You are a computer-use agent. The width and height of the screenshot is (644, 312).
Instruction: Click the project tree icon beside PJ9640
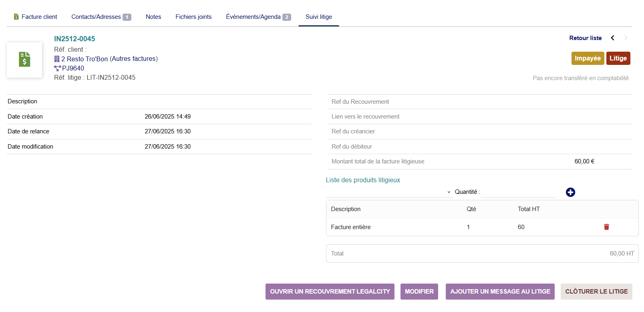click(x=57, y=68)
